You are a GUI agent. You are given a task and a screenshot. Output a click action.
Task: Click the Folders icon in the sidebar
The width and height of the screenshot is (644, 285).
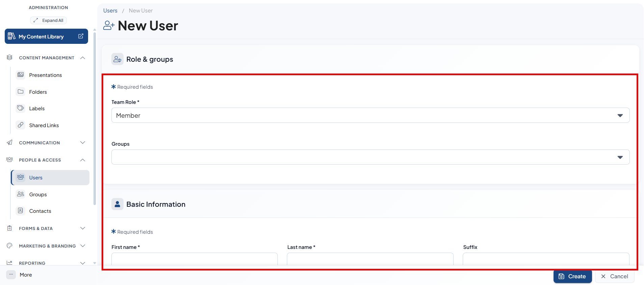pos(21,92)
